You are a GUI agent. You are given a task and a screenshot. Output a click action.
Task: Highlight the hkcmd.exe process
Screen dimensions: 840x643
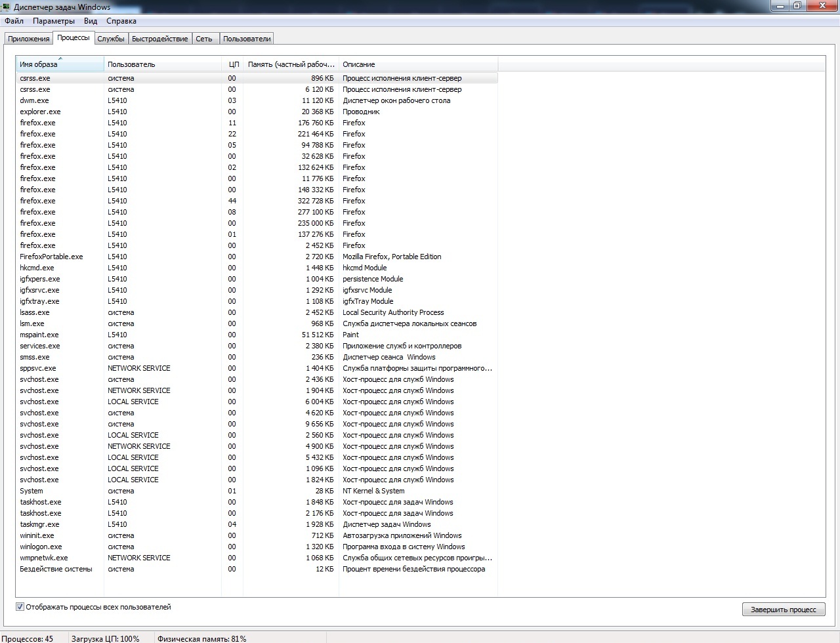[x=257, y=268]
